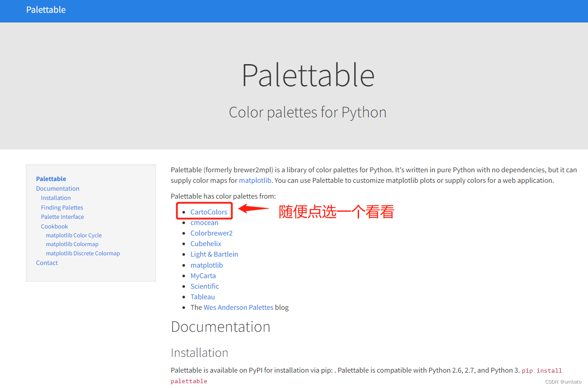Open matplotlib Color Cycle sidebar link
The image size is (588, 388).
[74, 236]
